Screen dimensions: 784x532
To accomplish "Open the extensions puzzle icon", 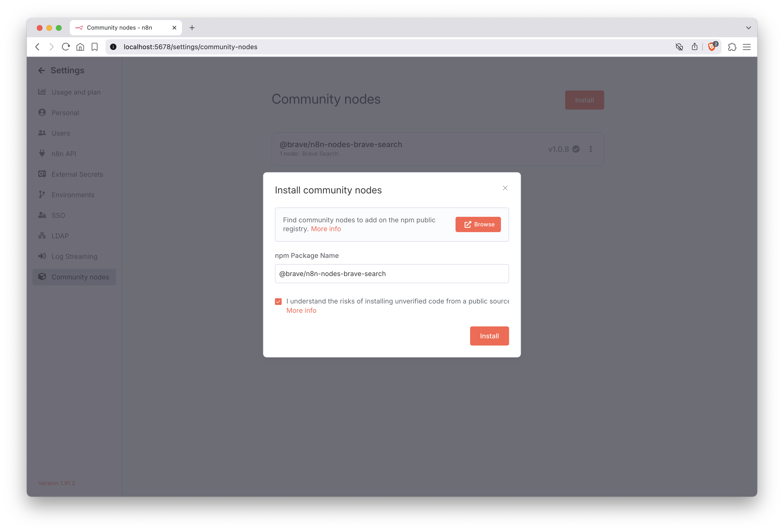I will tap(732, 47).
